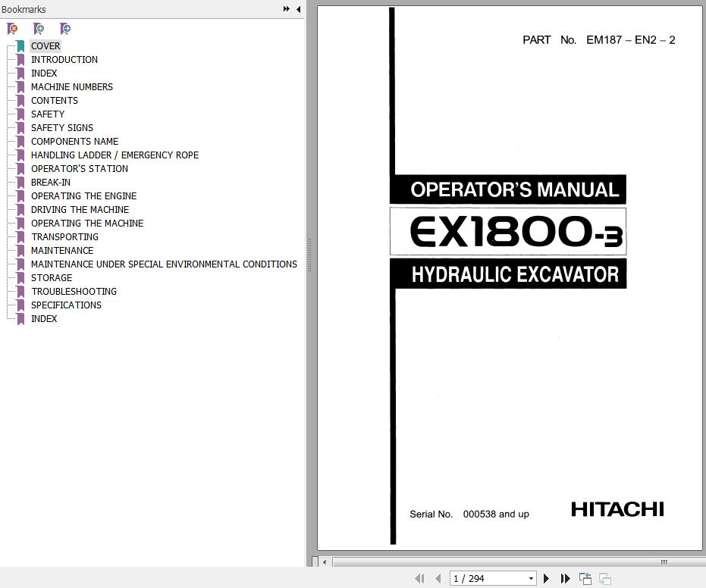The width and height of the screenshot is (706, 588).
Task: Open the Bookmarks panel options double-arrow
Action: point(286,9)
